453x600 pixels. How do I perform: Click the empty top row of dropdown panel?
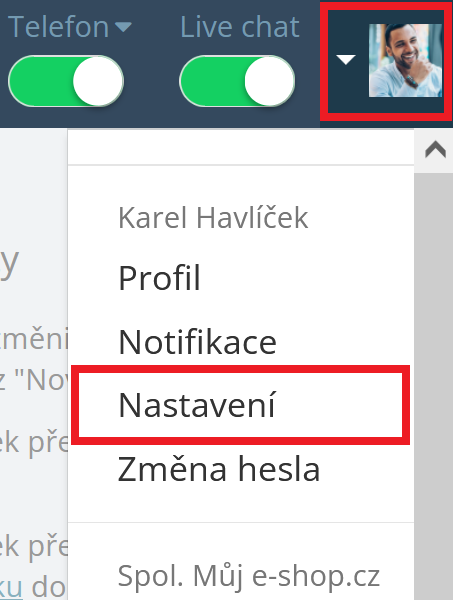click(x=241, y=147)
